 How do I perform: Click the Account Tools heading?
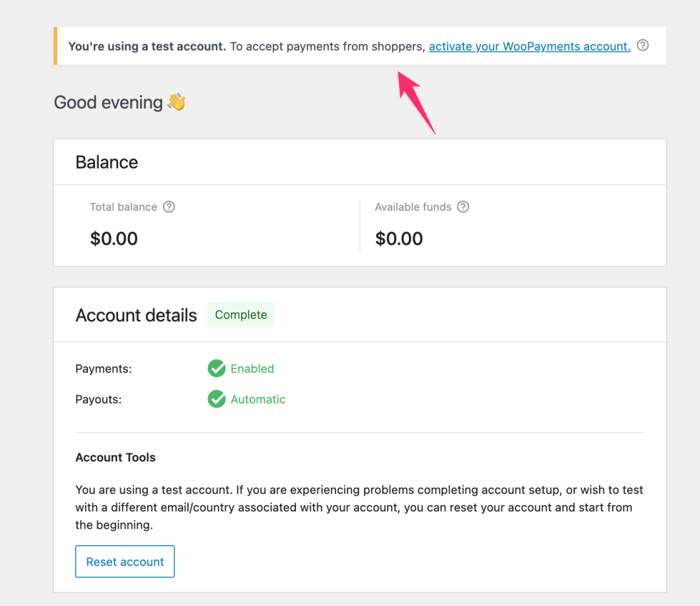(115, 457)
